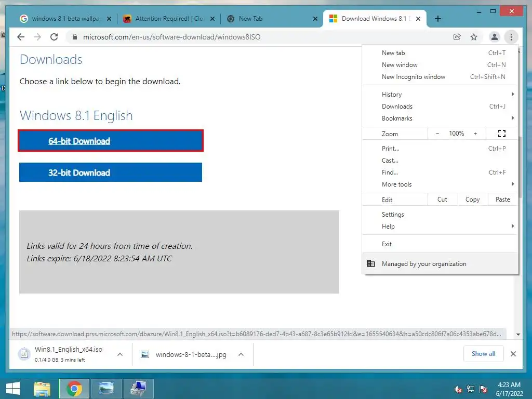
Task: Select Print... in the menu
Action: (440, 148)
